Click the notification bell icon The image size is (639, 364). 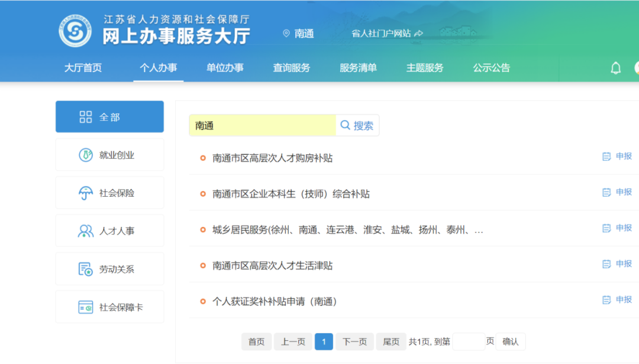(615, 68)
